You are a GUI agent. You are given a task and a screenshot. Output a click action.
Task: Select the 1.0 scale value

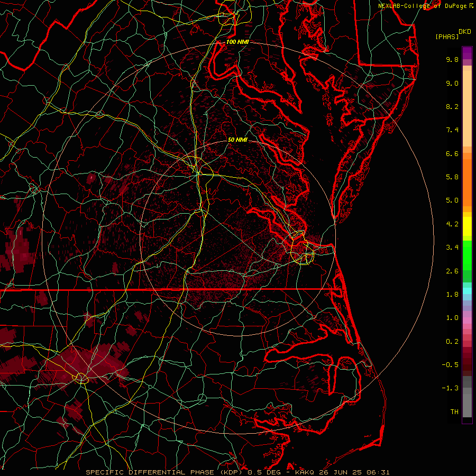pyautogui.click(x=452, y=318)
